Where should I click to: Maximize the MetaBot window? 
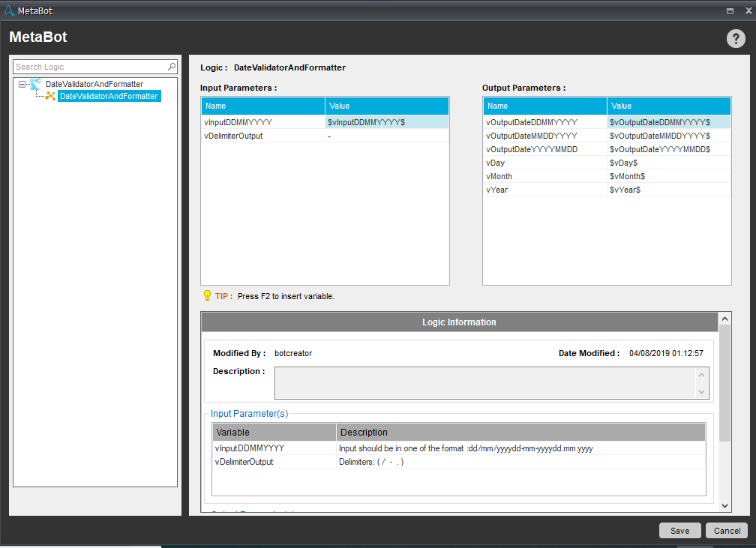point(730,10)
